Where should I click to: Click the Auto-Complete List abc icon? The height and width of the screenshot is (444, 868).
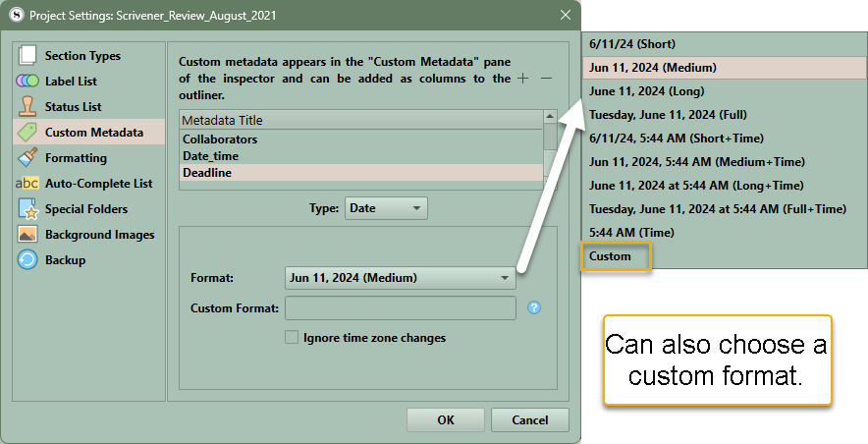(x=27, y=184)
